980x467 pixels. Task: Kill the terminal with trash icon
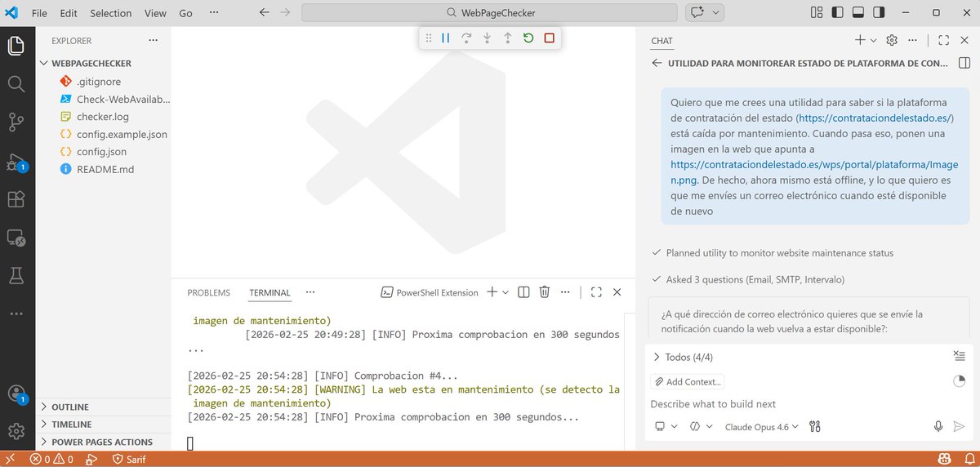point(544,292)
